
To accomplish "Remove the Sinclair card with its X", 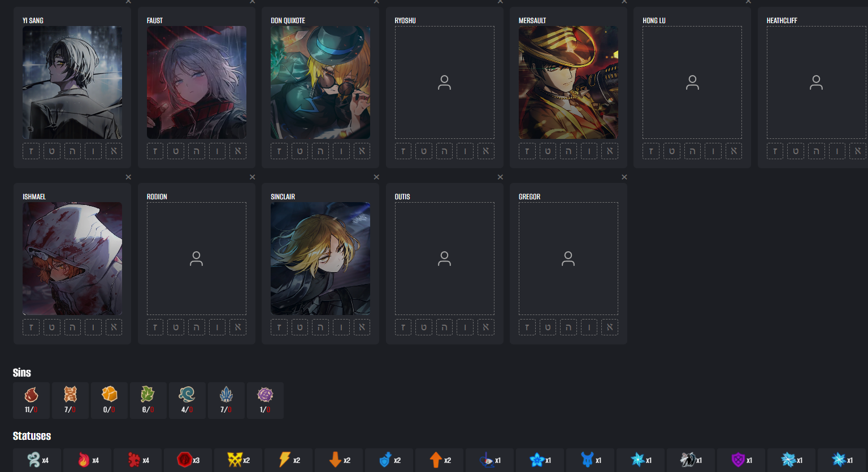I will [376, 177].
